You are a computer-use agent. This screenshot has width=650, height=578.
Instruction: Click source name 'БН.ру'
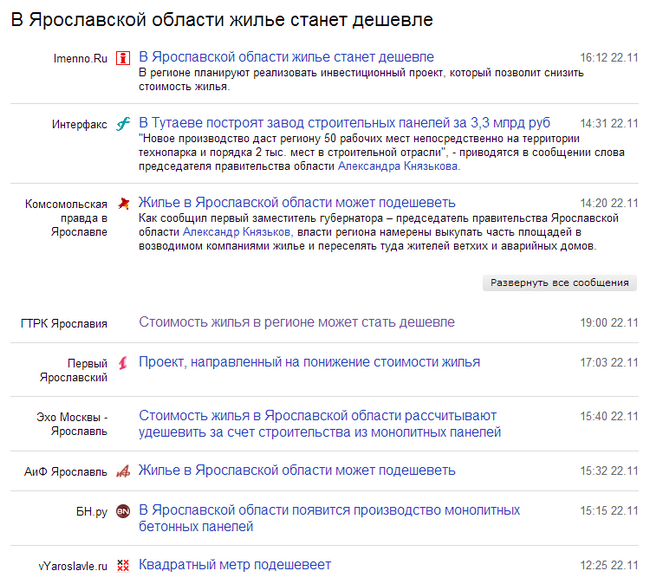92,512
